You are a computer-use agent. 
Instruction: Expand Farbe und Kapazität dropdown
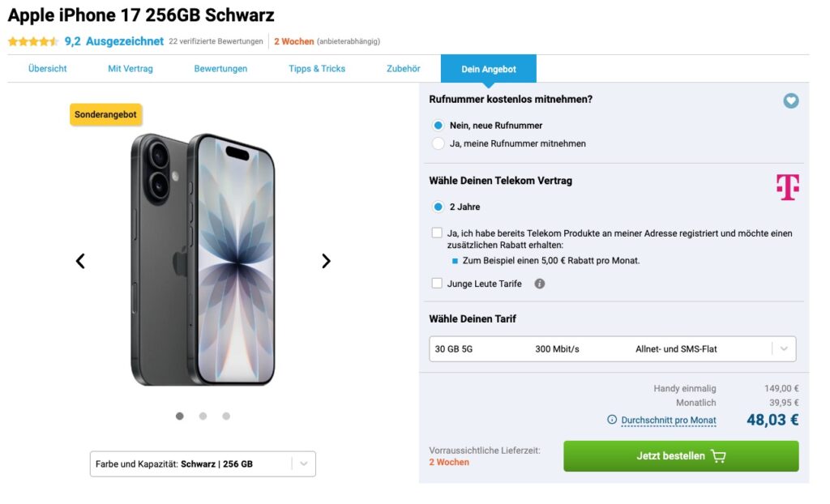tap(203, 464)
